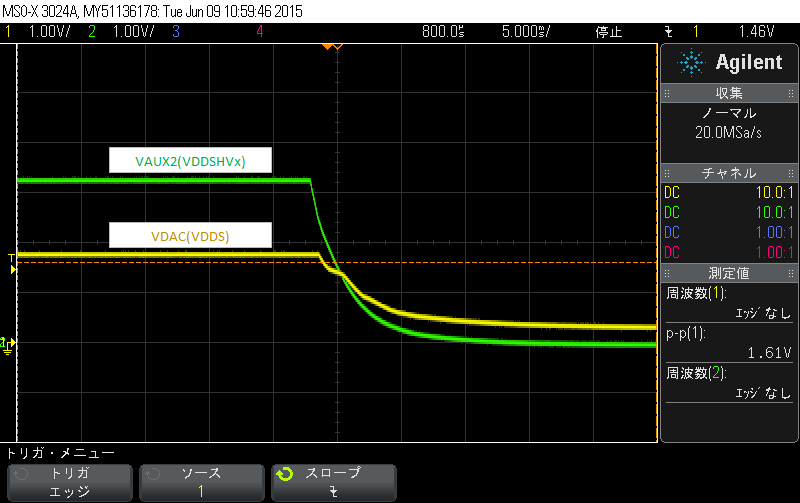Click the yellow DC coupling label
800x503 pixels.
672,192
